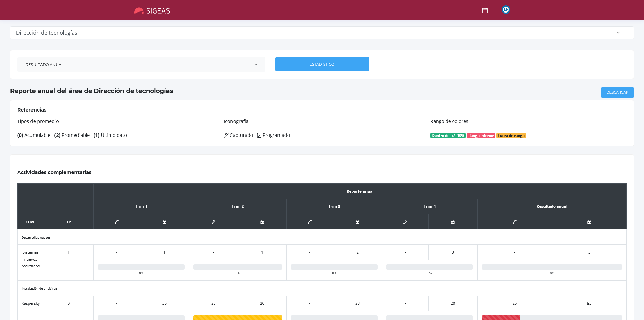The width and height of the screenshot is (644, 320).
Task: Click Sistemas nuevos Trim 1 progress bar
Action: [x=141, y=267]
